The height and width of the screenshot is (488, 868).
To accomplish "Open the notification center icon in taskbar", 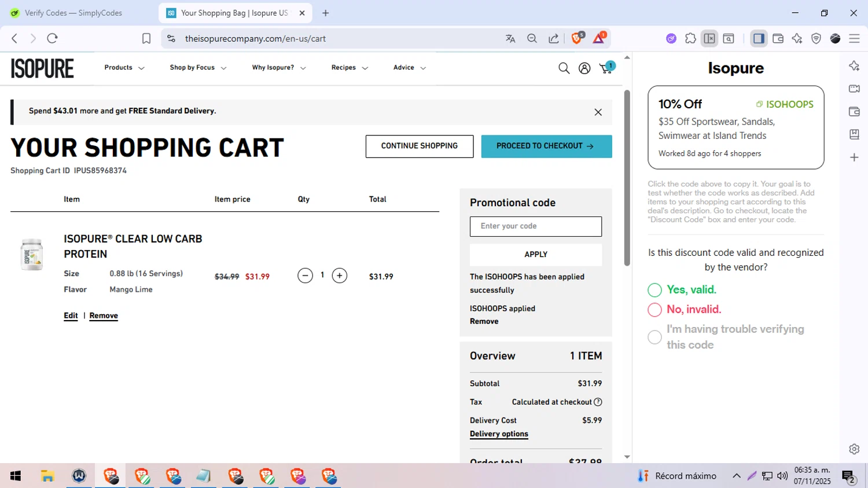I will click(848, 476).
